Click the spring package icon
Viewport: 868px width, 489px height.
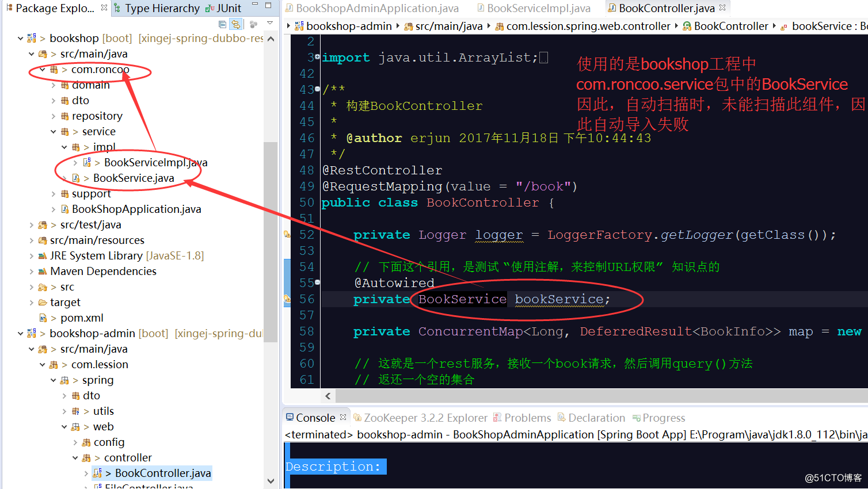[64, 380]
